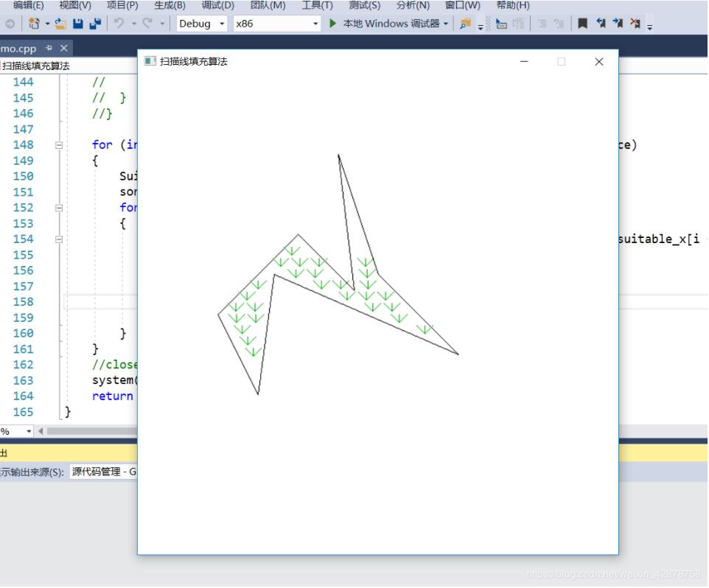Click the Find in Files icon
Image resolution: width=709 pixels, height=588 pixels.
(x=465, y=24)
